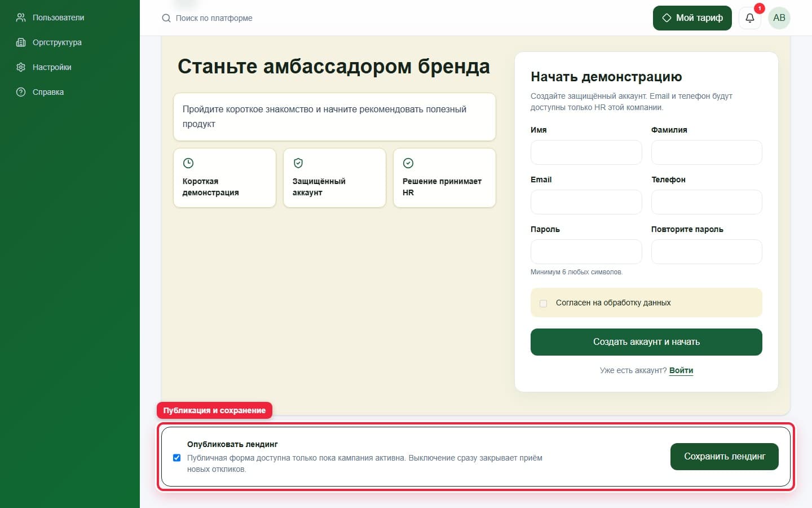
Task: Focus the Имя input field
Action: click(586, 152)
